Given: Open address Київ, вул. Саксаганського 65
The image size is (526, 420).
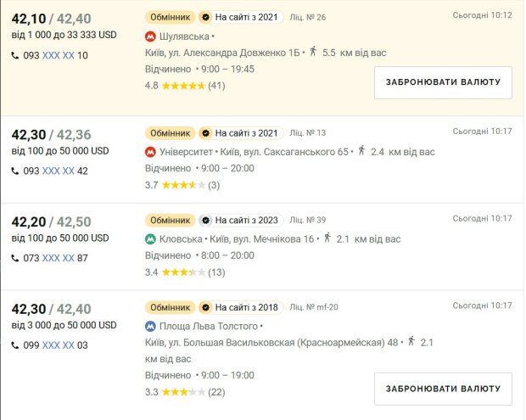Looking at the screenshot, I should click(x=284, y=152).
